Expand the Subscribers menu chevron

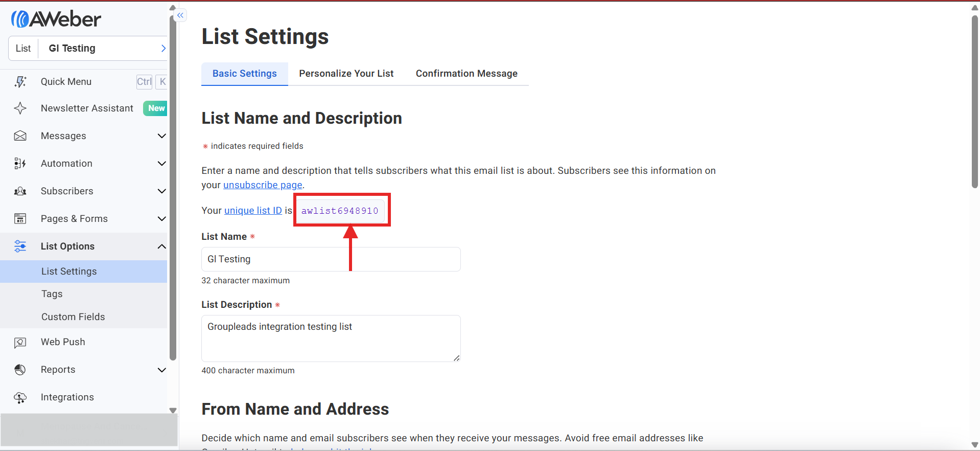click(161, 191)
